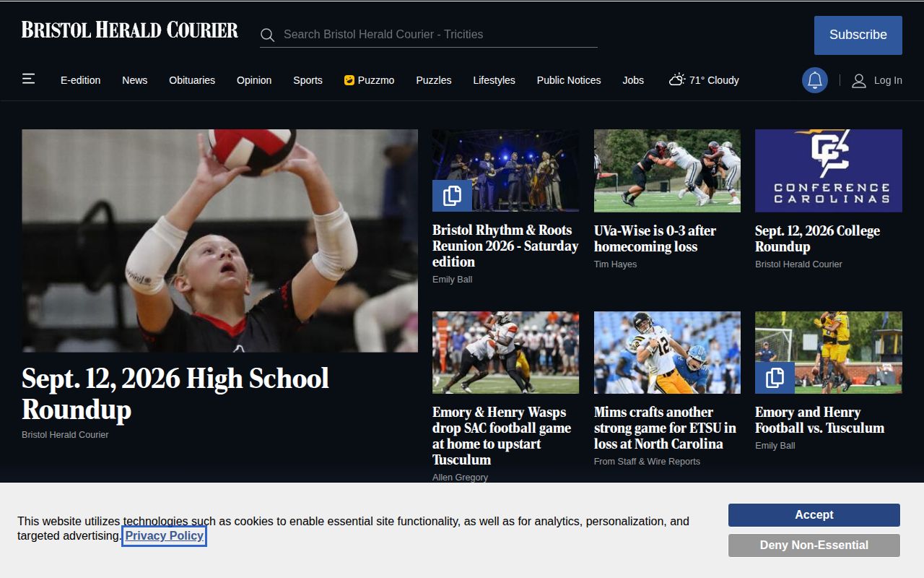This screenshot has height=578, width=924.
Task: Open the Puzzles section
Action: pos(434,80)
